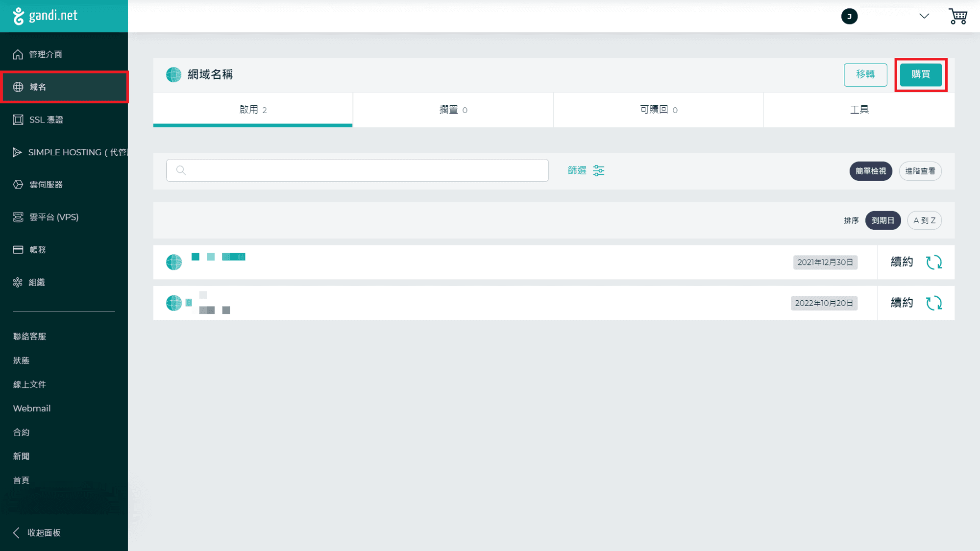This screenshot has width=980, height=551.
Task: Focus the domain search field
Action: pos(357,170)
